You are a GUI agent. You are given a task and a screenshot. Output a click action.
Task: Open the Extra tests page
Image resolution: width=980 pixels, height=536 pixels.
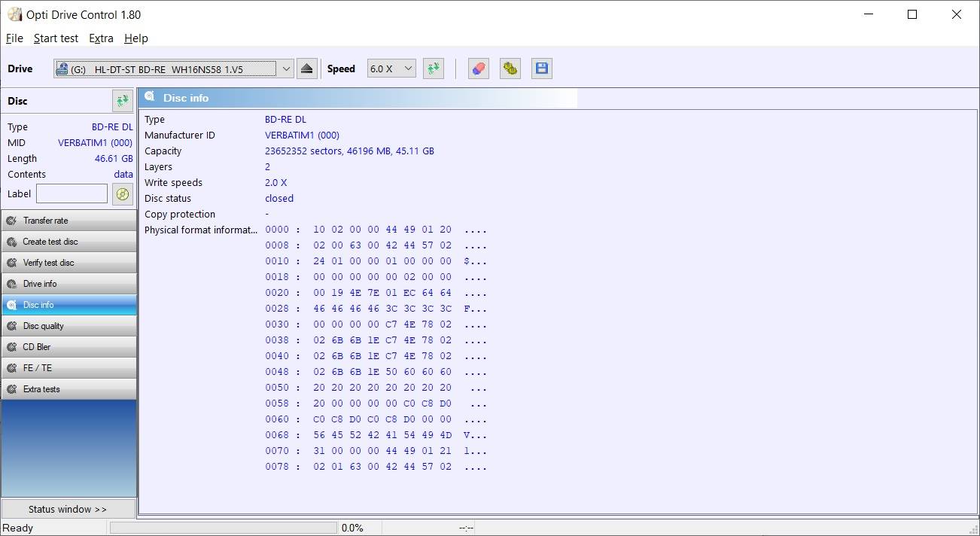[x=68, y=389]
